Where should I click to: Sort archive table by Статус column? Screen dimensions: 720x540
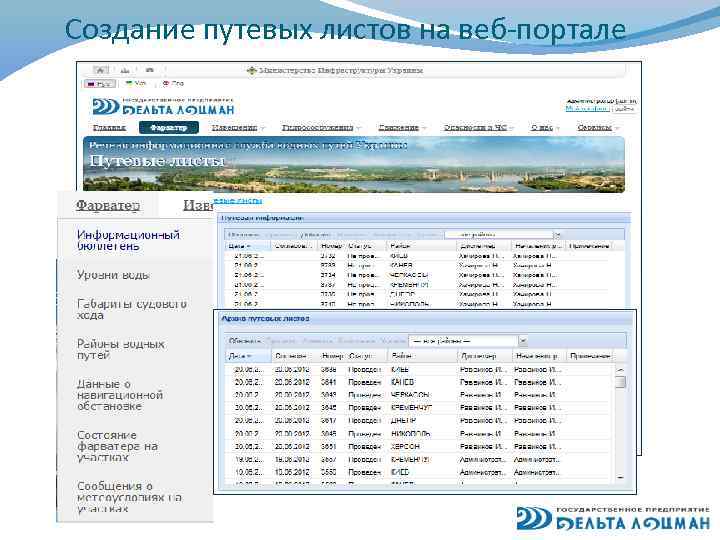[x=366, y=356]
